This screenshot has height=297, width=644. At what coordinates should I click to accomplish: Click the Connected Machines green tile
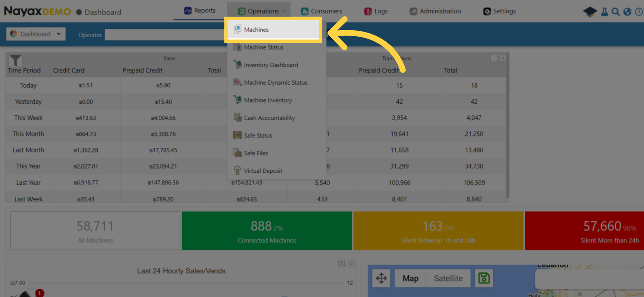pos(267,231)
